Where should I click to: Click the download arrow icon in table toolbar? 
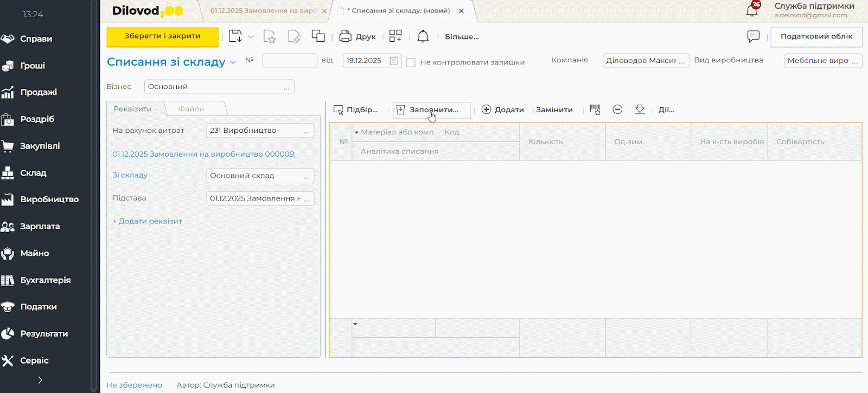[640, 109]
